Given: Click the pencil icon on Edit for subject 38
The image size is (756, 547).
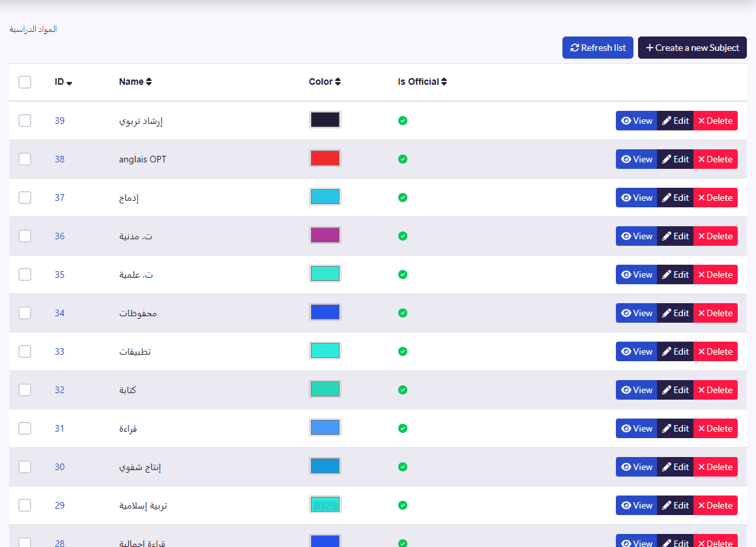Looking at the screenshot, I should (x=666, y=159).
